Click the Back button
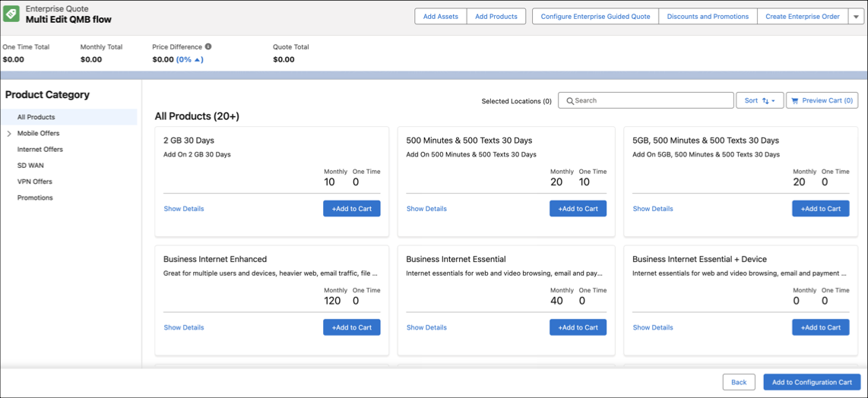 tap(739, 382)
